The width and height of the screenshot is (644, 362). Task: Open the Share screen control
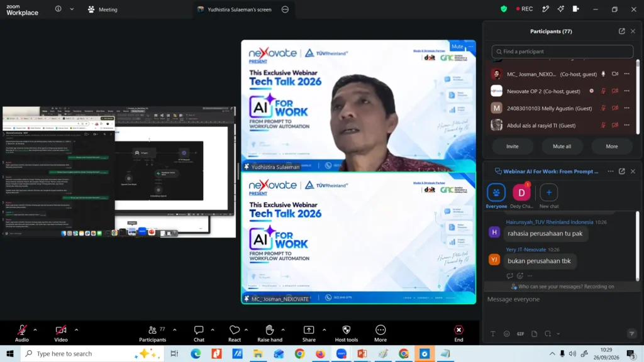pyautogui.click(x=309, y=333)
